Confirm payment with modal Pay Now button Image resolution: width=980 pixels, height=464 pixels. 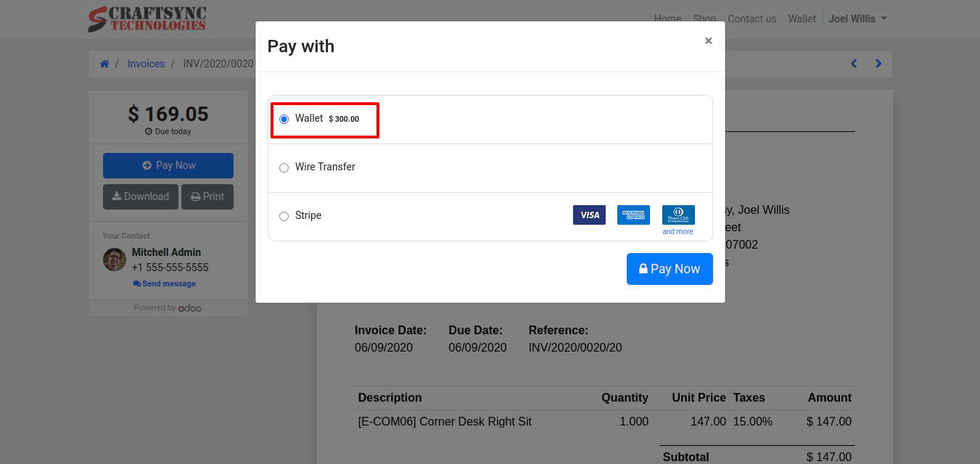pos(669,269)
